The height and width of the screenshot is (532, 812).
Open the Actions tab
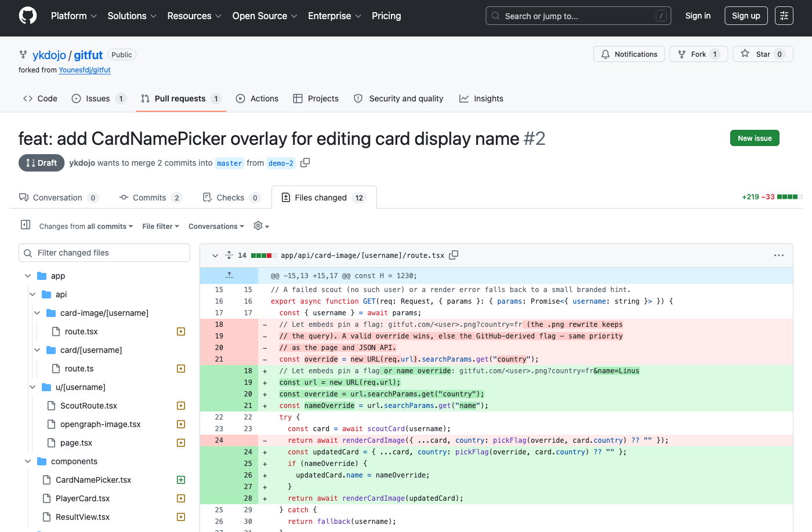[x=257, y=99]
